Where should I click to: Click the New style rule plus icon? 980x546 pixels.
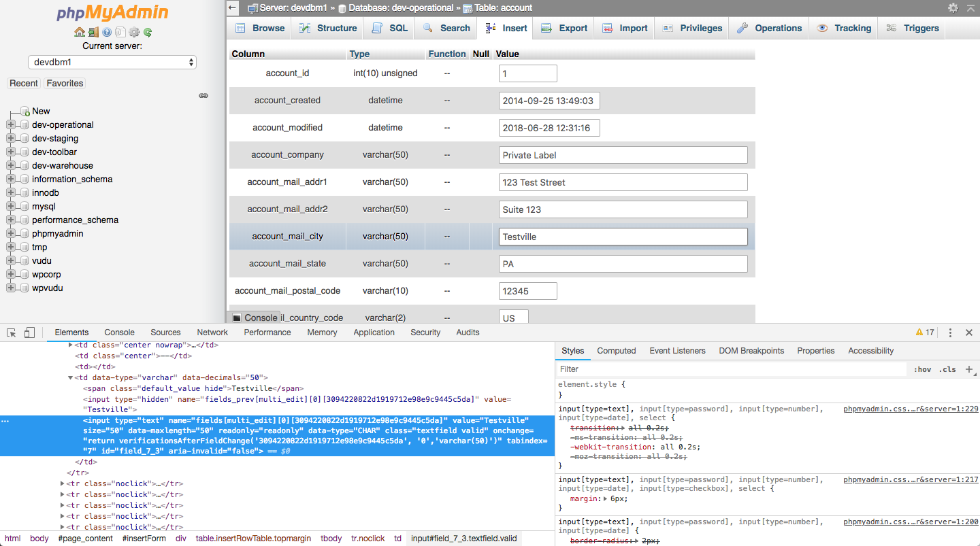click(x=969, y=369)
